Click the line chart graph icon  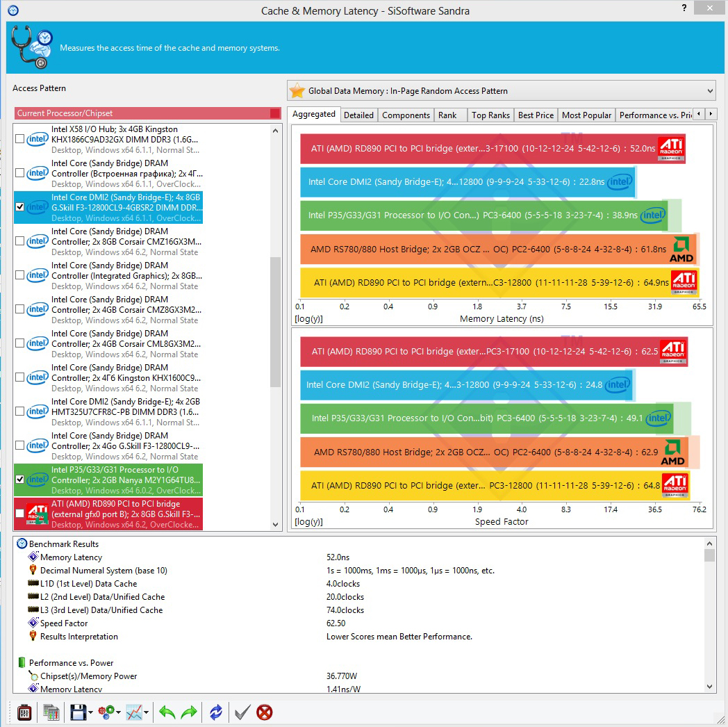(x=135, y=712)
